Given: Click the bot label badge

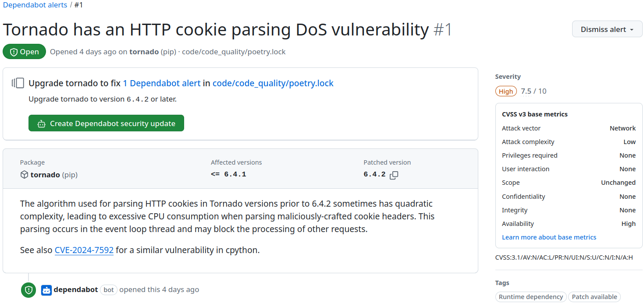Looking at the screenshot, I should pyautogui.click(x=109, y=290).
